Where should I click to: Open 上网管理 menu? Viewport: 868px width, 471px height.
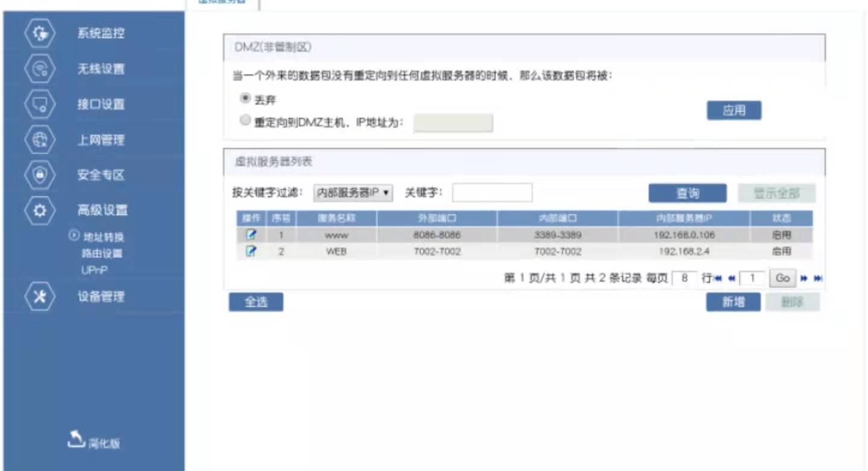click(x=101, y=140)
